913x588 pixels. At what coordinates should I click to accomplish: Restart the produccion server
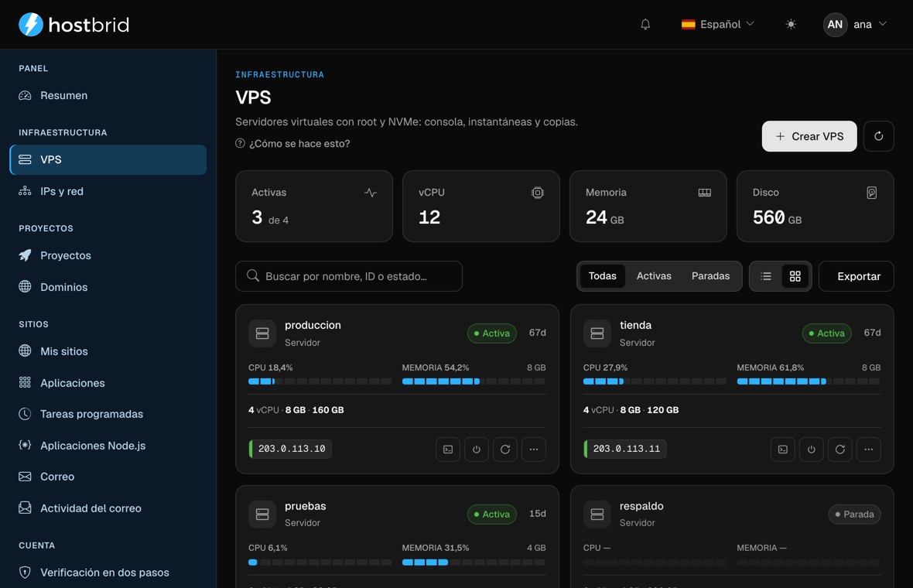504,450
